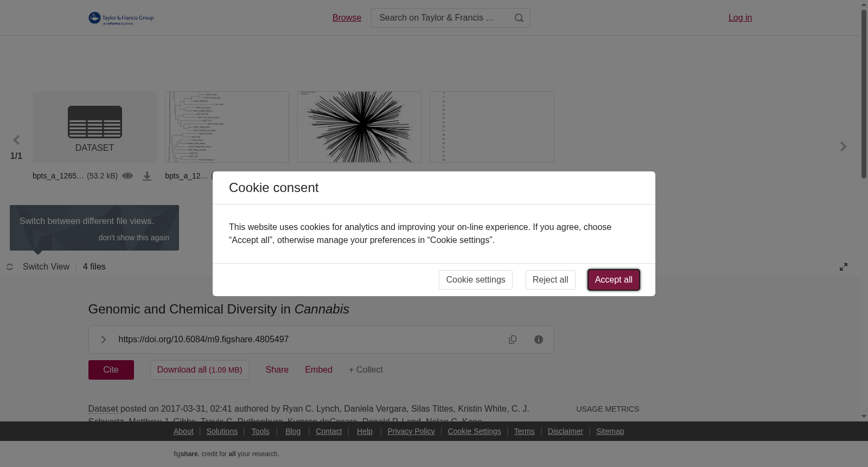Viewport: 868px width, 467px height.
Task: Click the Switch View arrows icon
Action: point(10,267)
